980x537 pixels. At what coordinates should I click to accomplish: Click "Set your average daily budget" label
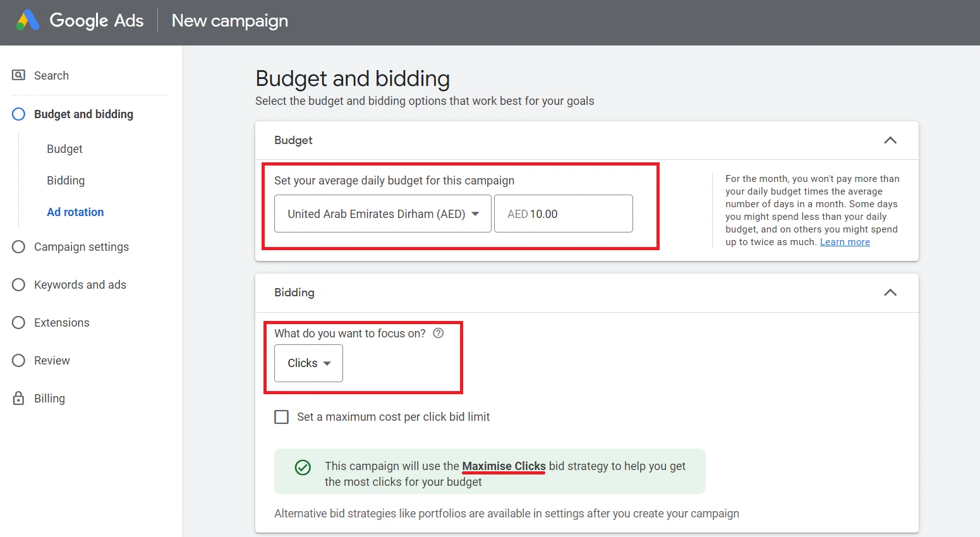pos(394,181)
